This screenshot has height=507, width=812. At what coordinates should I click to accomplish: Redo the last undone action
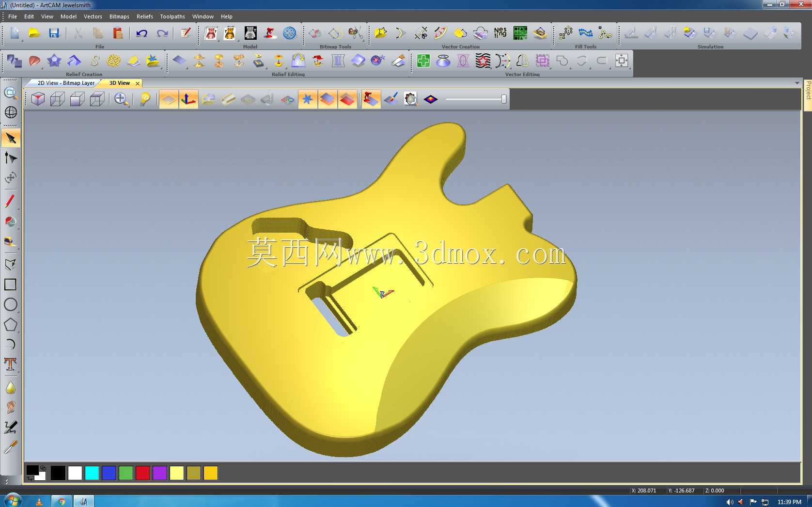click(x=162, y=33)
